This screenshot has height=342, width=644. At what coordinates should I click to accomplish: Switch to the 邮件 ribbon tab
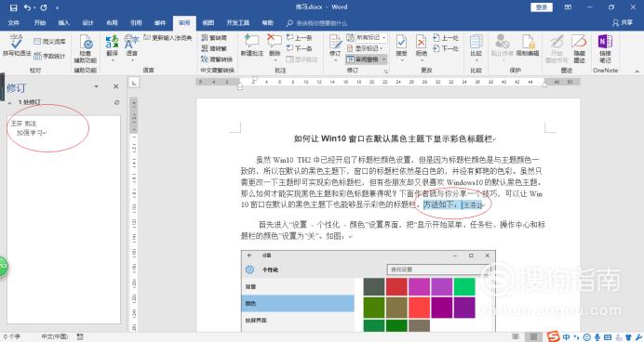point(160,23)
